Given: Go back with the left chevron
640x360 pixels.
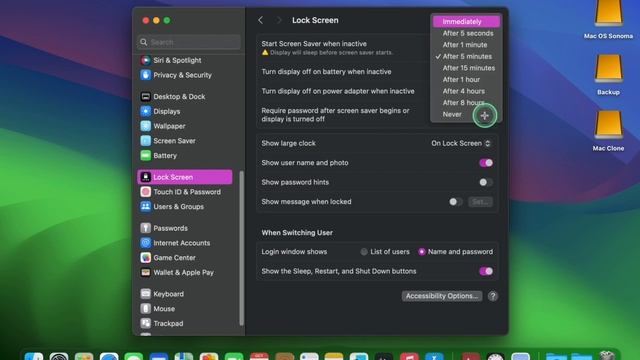Looking at the screenshot, I should 260,20.
